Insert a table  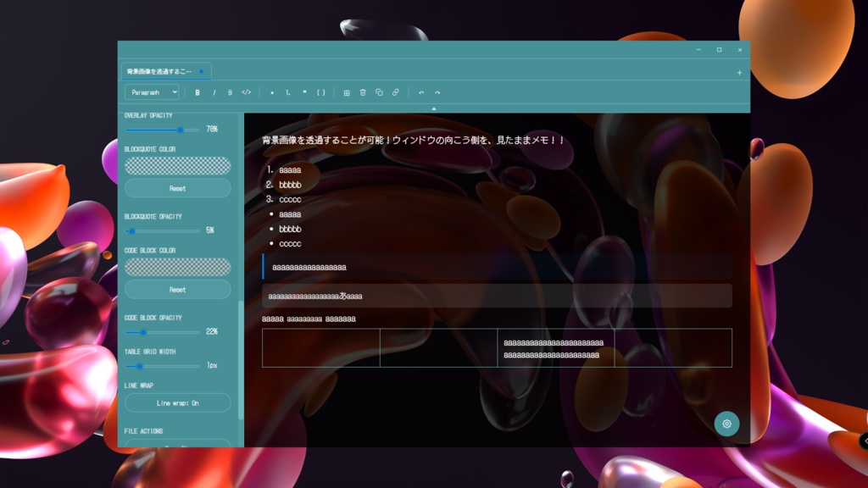tap(347, 92)
